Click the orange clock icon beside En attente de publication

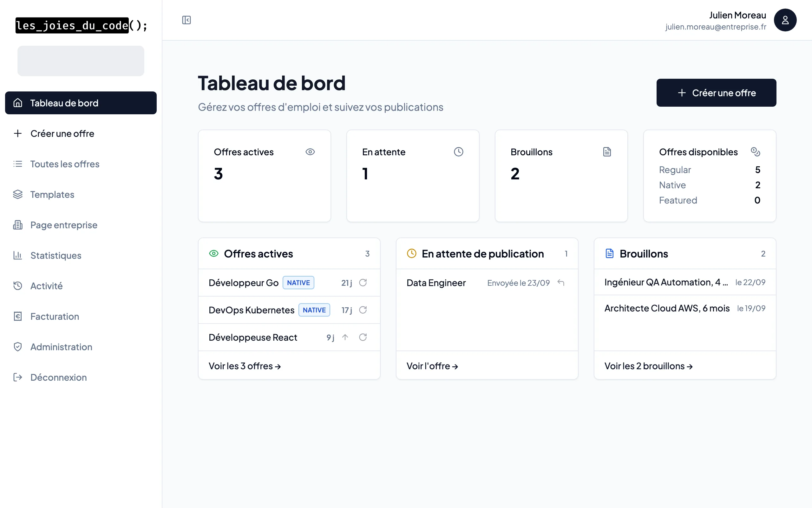[x=411, y=253]
